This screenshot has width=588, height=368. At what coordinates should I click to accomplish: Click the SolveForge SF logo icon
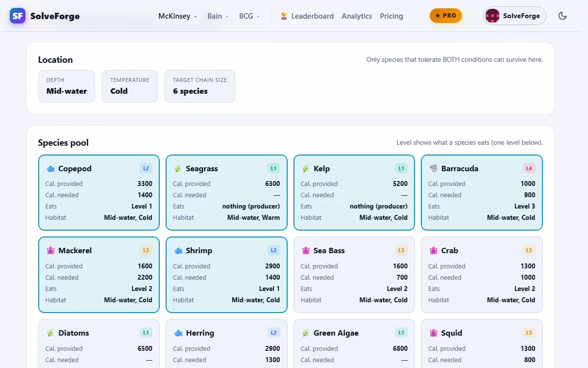pos(18,16)
